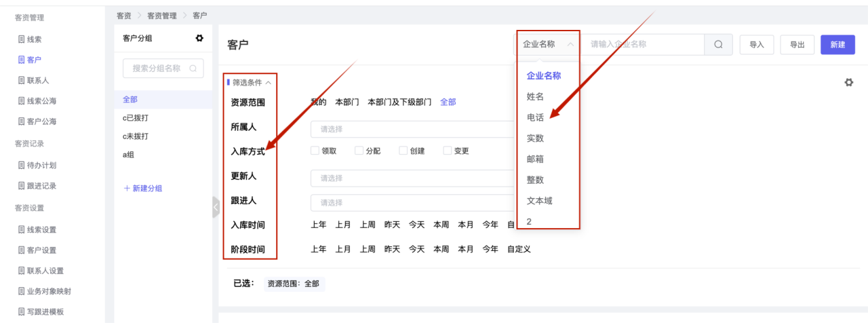This screenshot has height=323, width=868.
Task: Check the 领取 checkbox
Action: point(315,151)
